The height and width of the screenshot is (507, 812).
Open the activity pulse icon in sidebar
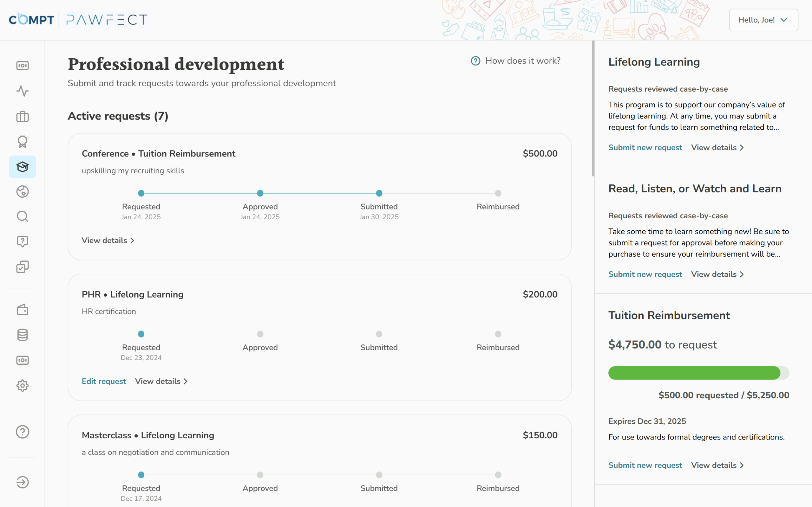23,91
